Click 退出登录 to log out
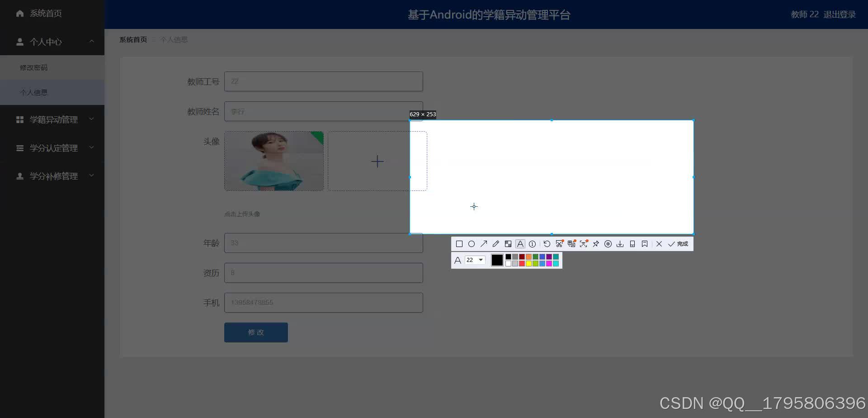 [839, 14]
